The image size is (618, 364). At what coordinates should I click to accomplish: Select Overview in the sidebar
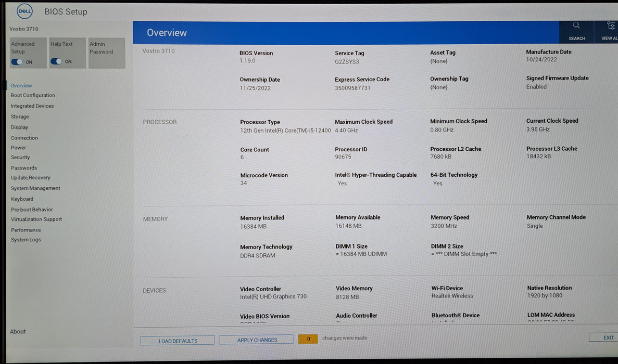click(x=21, y=85)
